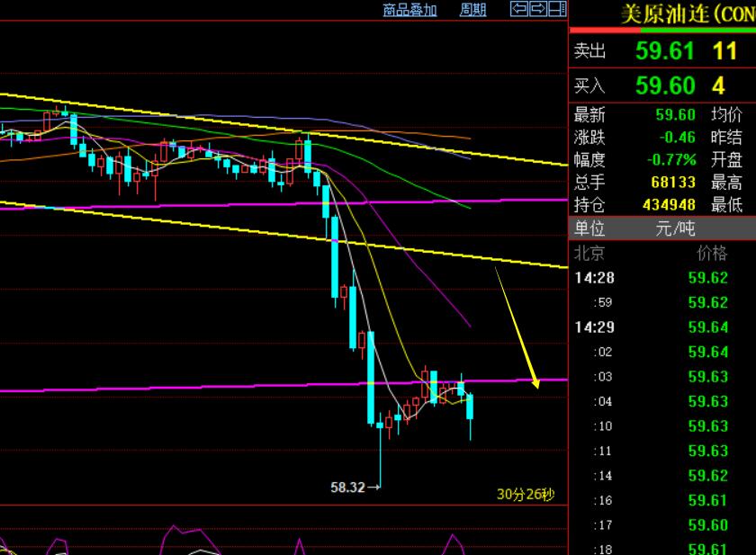The image size is (756, 555).
Task: Select the :14 tick row
Action: pos(662,476)
